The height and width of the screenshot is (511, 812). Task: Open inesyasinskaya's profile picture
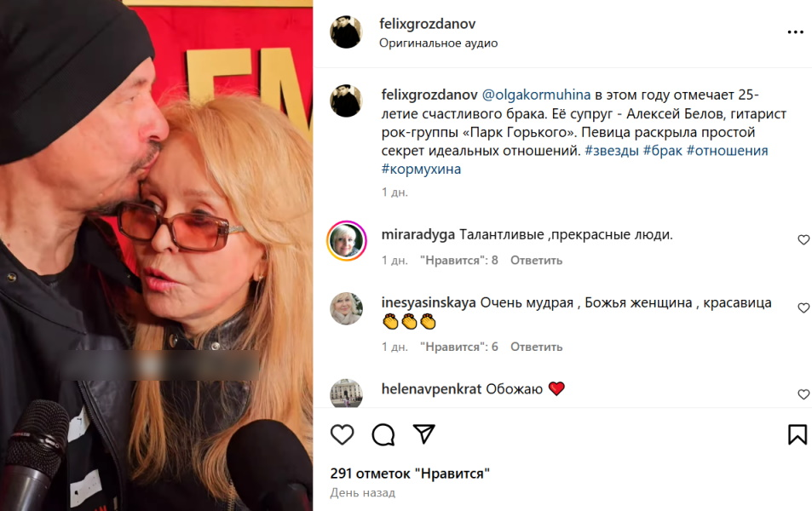(x=347, y=308)
